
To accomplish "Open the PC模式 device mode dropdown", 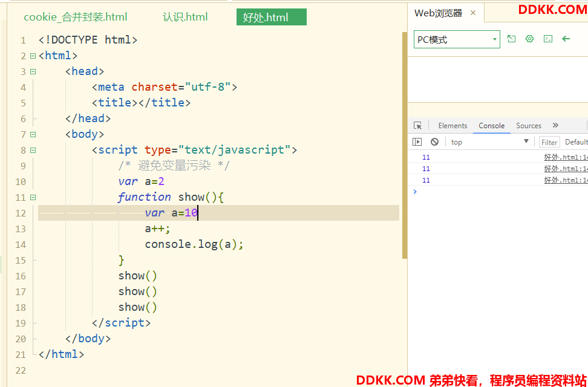I will pyautogui.click(x=457, y=39).
